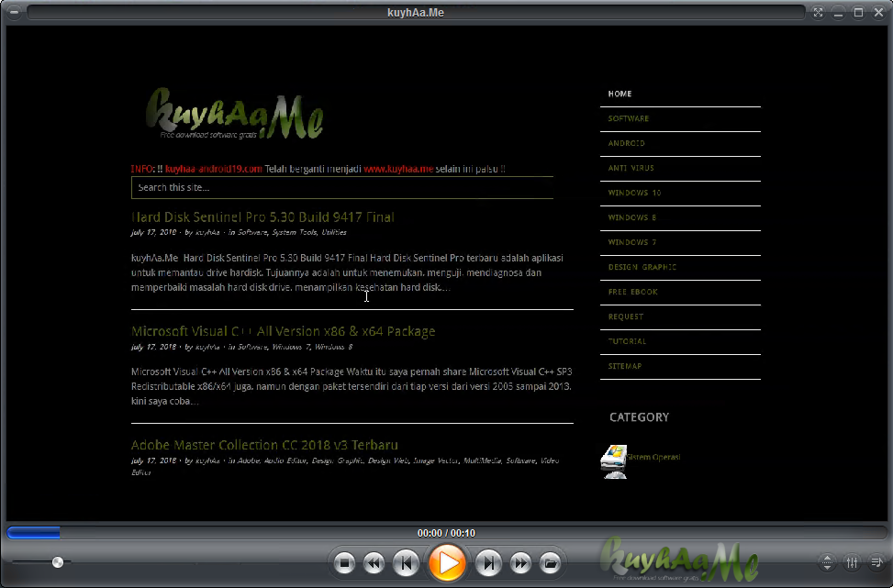Click the 00:00 / 00:10 time display
893x588 pixels.
pos(446,533)
